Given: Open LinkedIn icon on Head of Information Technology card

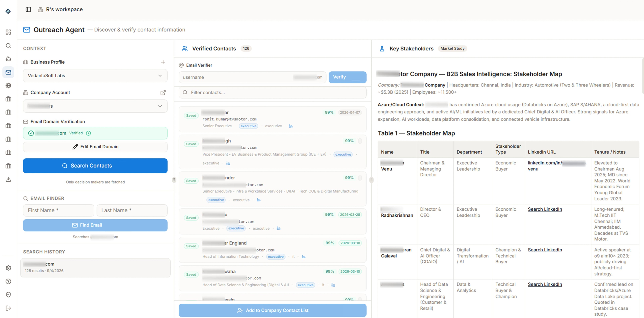Looking at the screenshot, I should tap(303, 257).
